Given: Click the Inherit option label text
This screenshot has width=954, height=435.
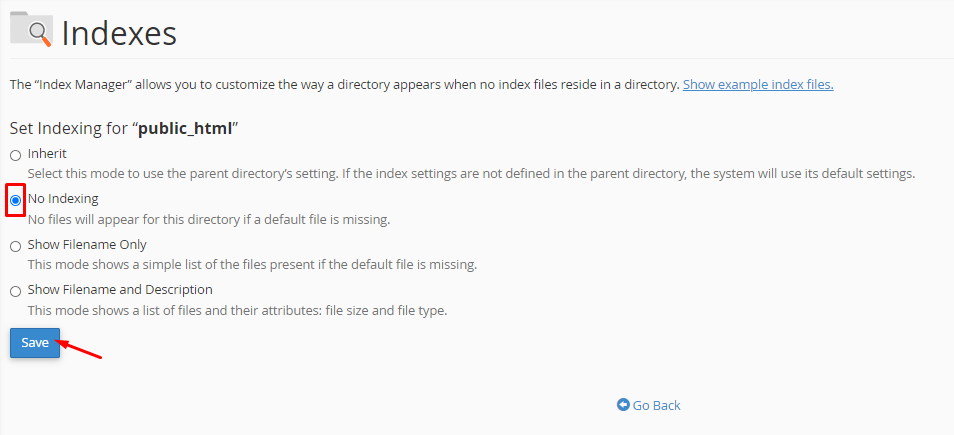Looking at the screenshot, I should click(47, 154).
